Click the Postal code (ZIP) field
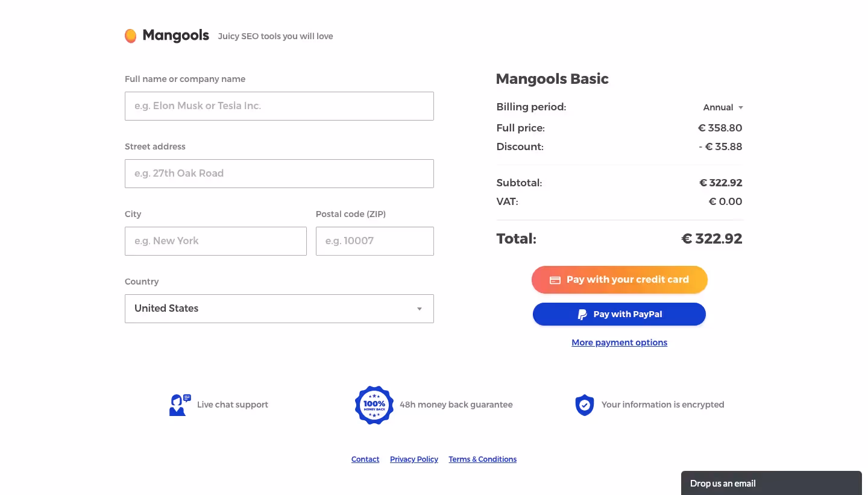 tap(374, 241)
